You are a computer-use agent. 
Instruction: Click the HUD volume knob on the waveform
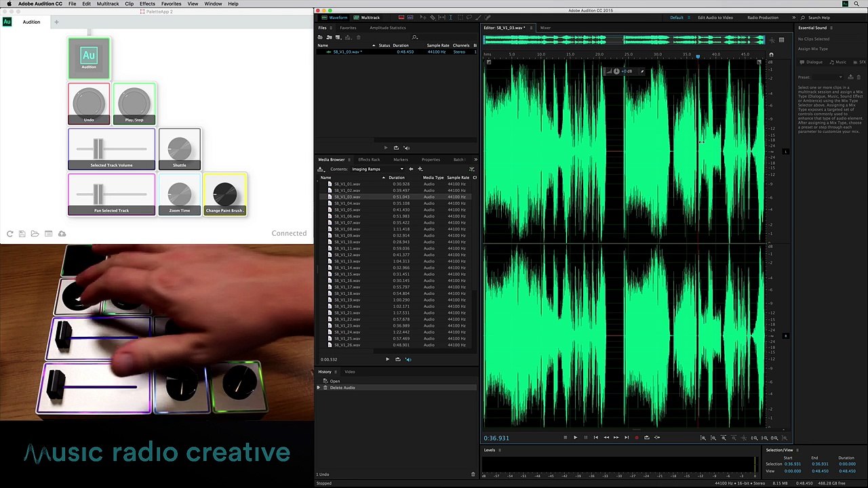click(616, 71)
